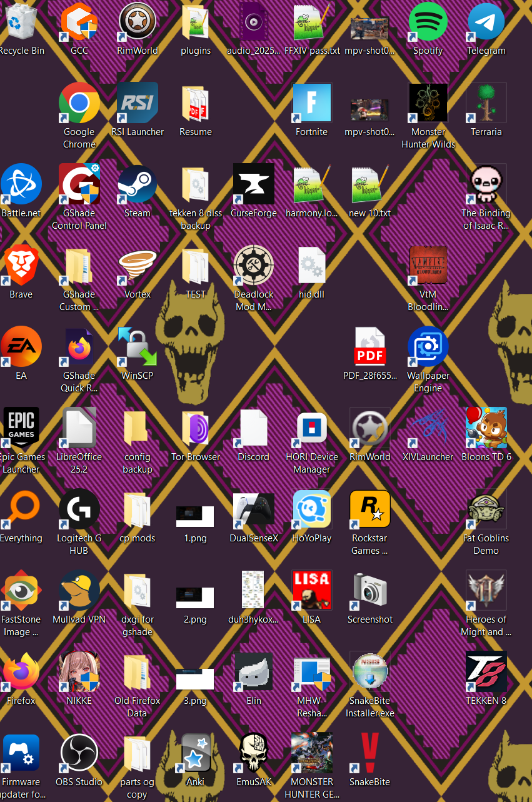Viewport: 532px width, 802px height.
Task: Click the SnakeBite Installer.exe shortcut
Action: tap(370, 672)
